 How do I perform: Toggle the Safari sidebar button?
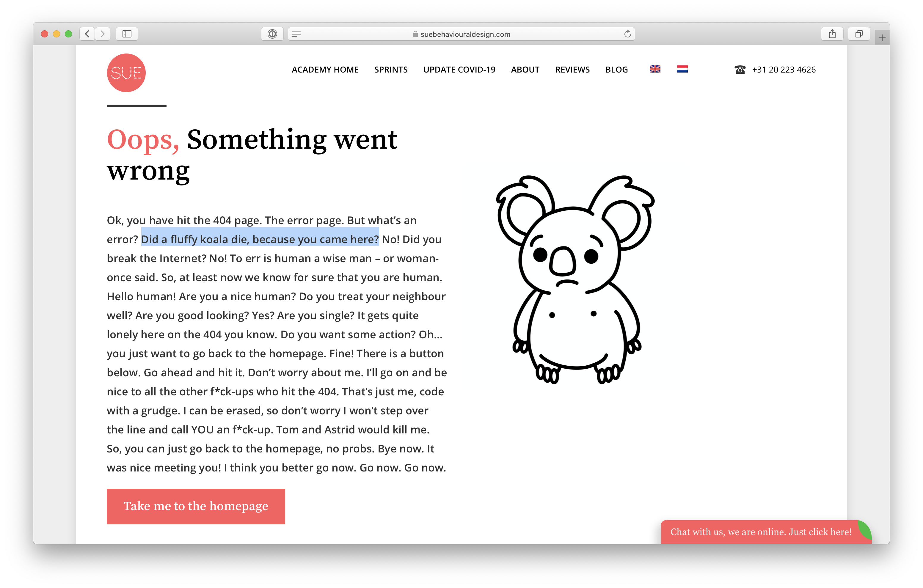pos(127,34)
